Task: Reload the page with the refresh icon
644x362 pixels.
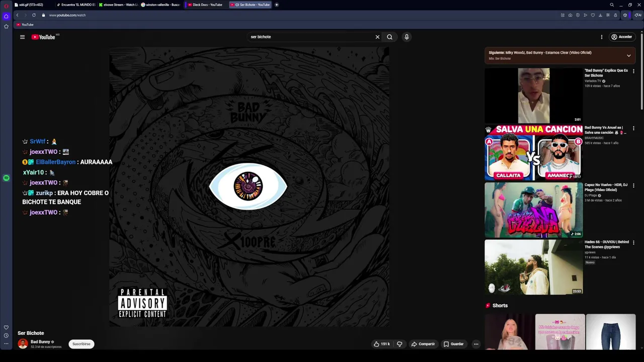Action: [x=34, y=15]
